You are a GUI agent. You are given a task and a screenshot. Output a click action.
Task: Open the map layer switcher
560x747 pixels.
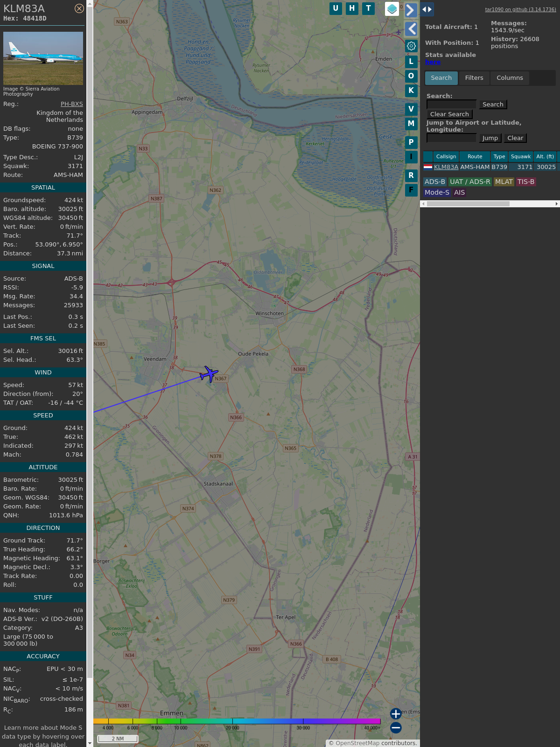pyautogui.click(x=392, y=9)
